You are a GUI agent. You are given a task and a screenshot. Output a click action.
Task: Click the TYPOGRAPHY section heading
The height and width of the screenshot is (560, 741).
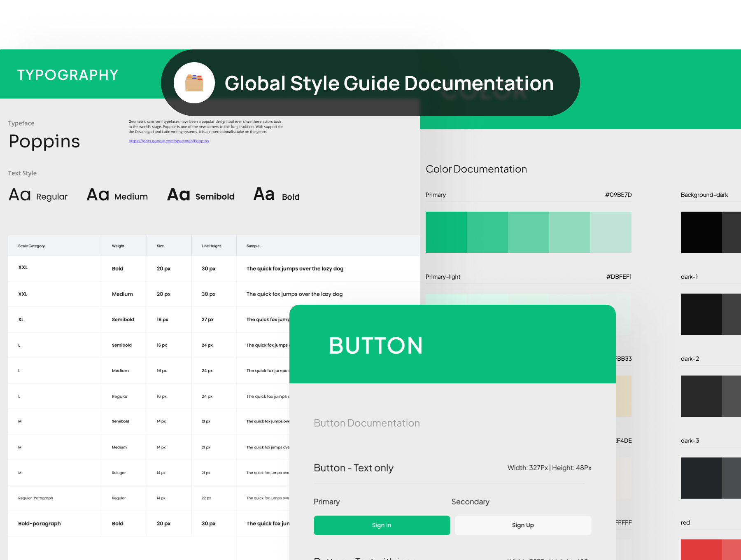pos(68,75)
